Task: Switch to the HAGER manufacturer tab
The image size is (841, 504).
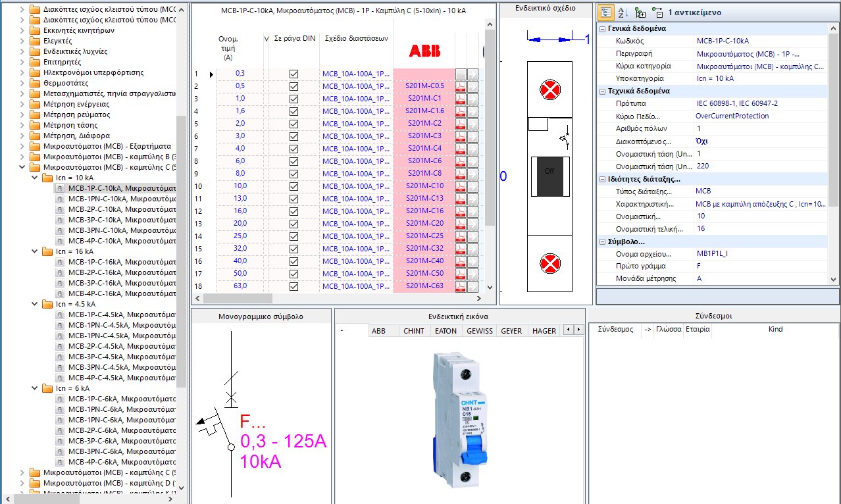Action: [543, 330]
